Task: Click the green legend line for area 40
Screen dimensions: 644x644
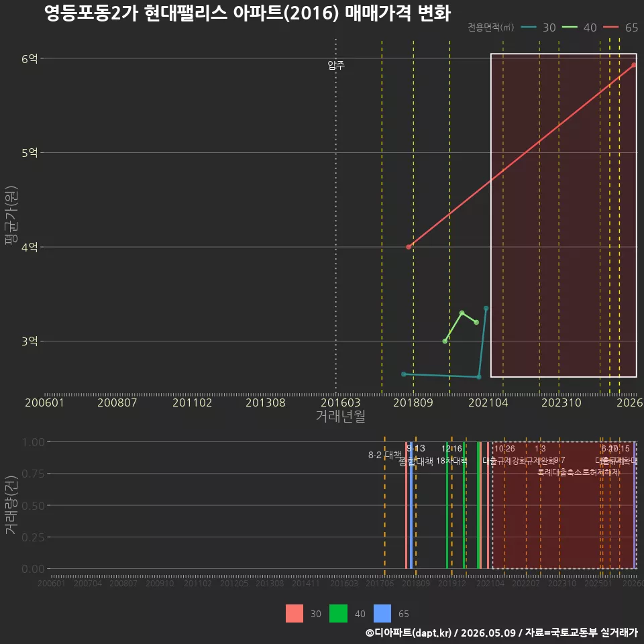Action: point(570,28)
